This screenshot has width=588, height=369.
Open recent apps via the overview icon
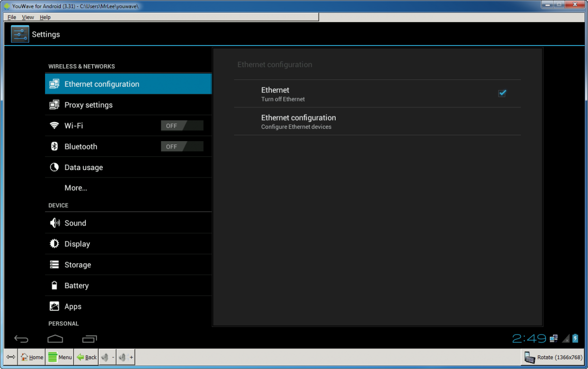[x=90, y=339]
